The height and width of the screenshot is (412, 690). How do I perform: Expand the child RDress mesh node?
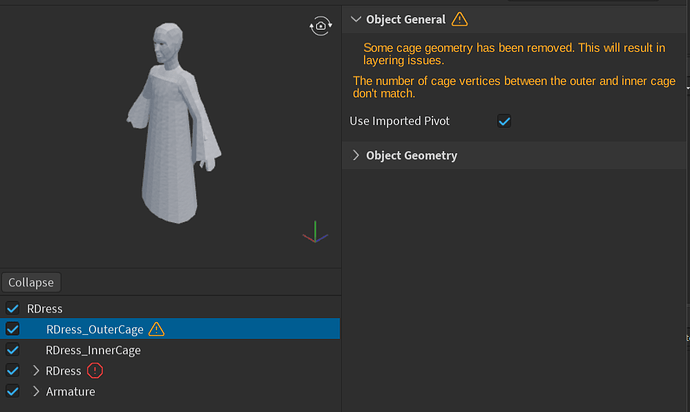coord(36,371)
